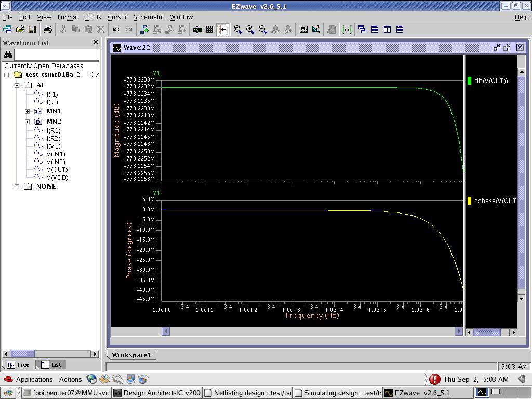
Task: Open the Workspace1 tab
Action: pos(131,355)
